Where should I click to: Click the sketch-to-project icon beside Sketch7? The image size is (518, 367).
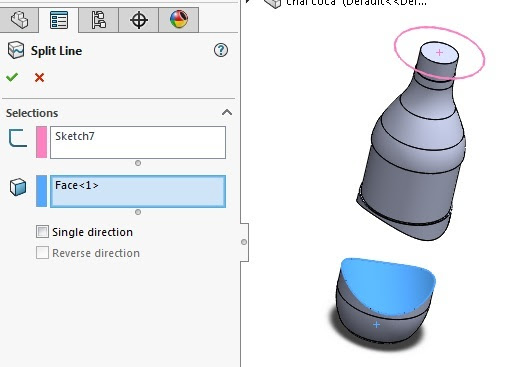(x=18, y=138)
